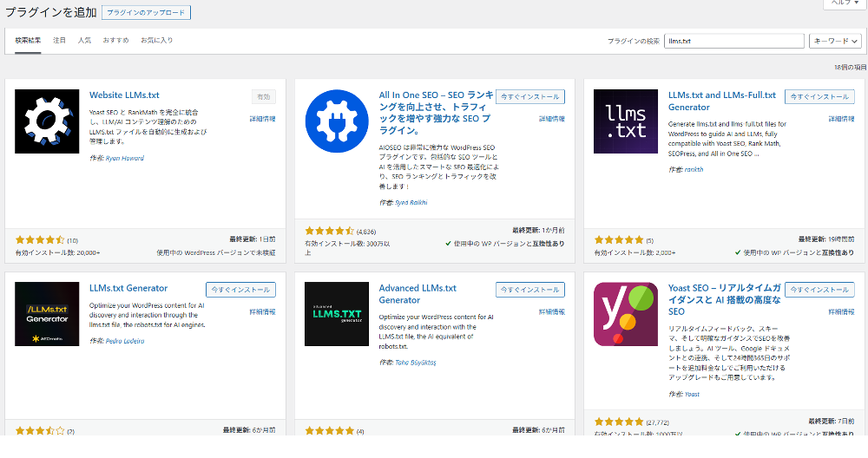Click the text 最終更新: 1か月前
The image size is (868, 458).
(539, 230)
